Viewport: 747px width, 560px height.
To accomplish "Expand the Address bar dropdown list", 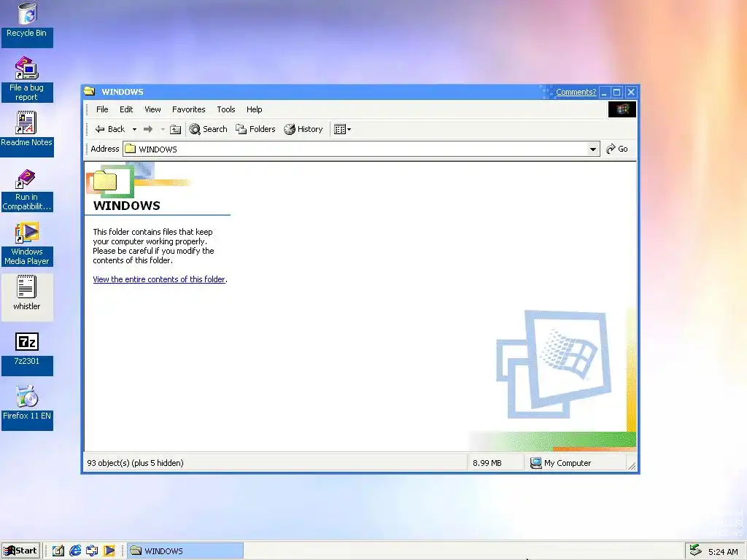I will [x=592, y=149].
